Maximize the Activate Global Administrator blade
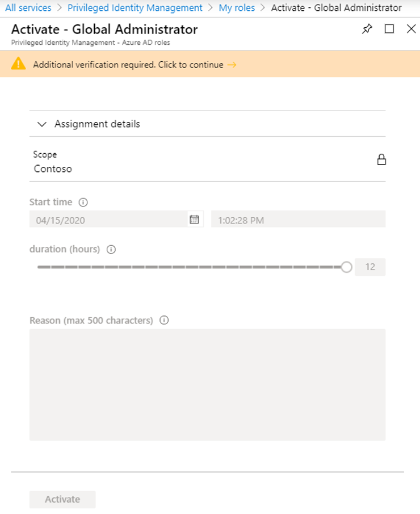Viewport: 420px width, 514px height. pyautogui.click(x=389, y=29)
